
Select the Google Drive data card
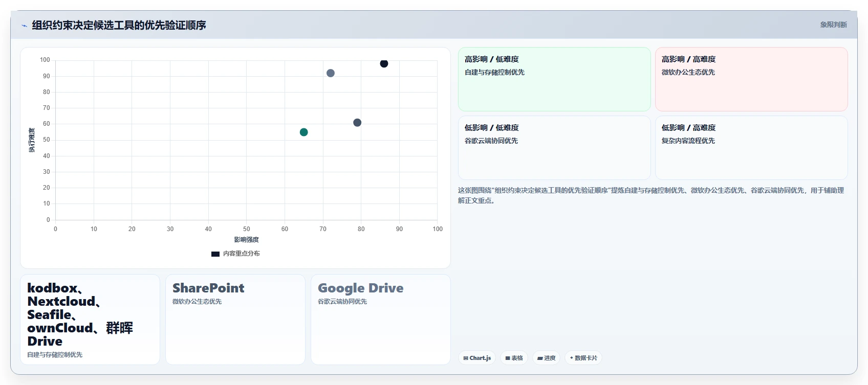[381, 320]
